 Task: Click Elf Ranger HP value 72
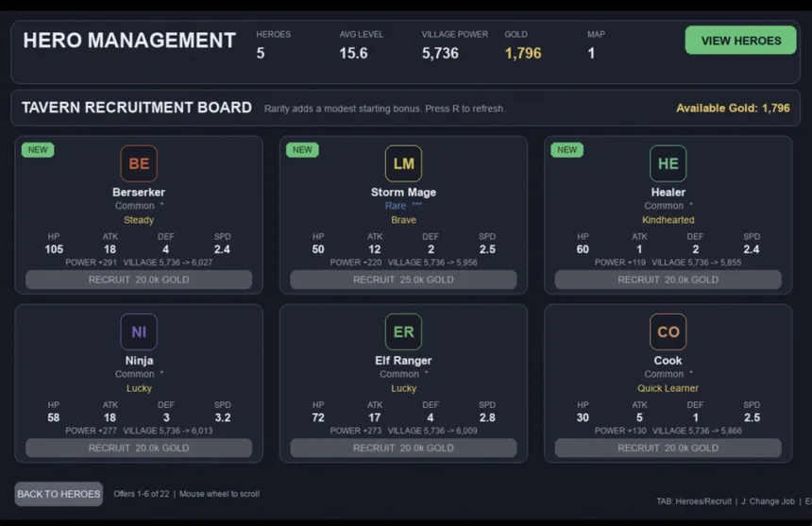pyautogui.click(x=318, y=417)
